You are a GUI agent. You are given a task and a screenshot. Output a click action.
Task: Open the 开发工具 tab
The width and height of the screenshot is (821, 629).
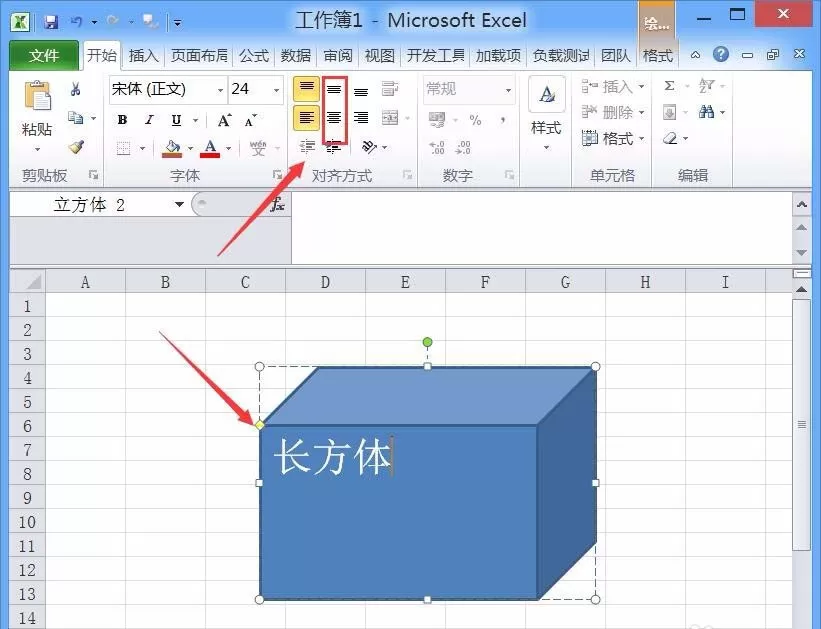436,56
